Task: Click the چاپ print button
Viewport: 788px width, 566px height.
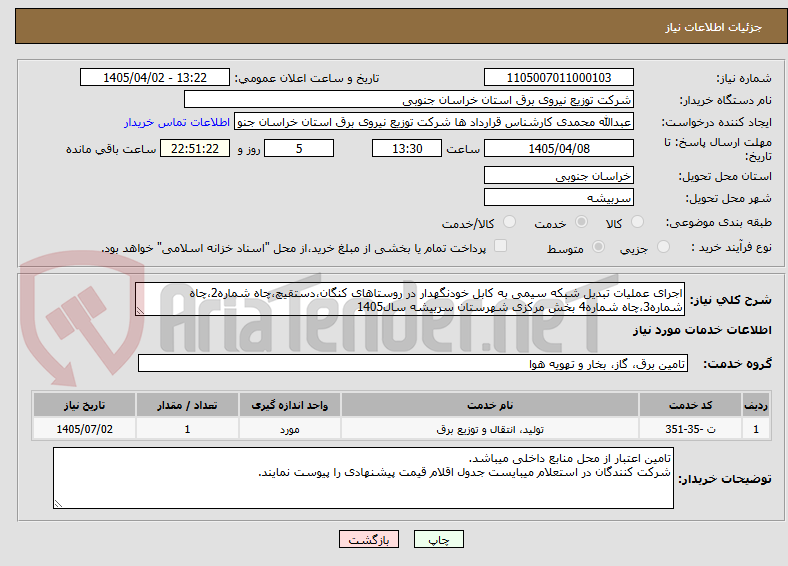Action: point(439,539)
